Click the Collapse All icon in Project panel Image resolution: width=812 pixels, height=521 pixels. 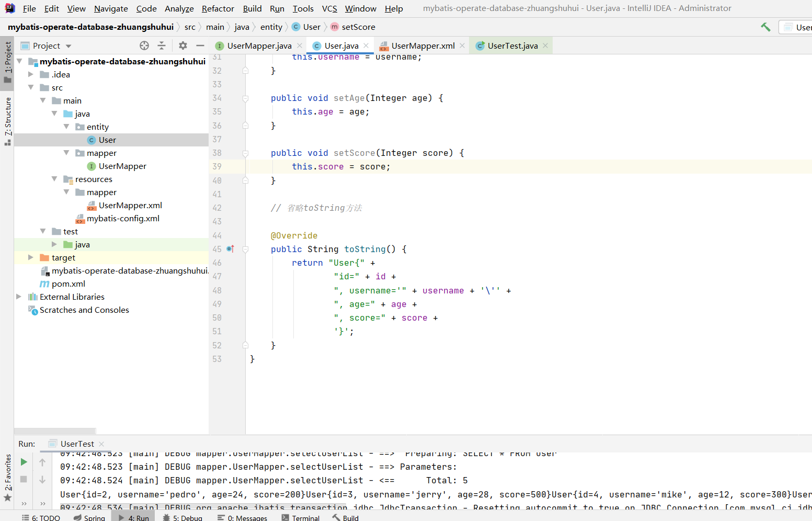click(x=162, y=46)
